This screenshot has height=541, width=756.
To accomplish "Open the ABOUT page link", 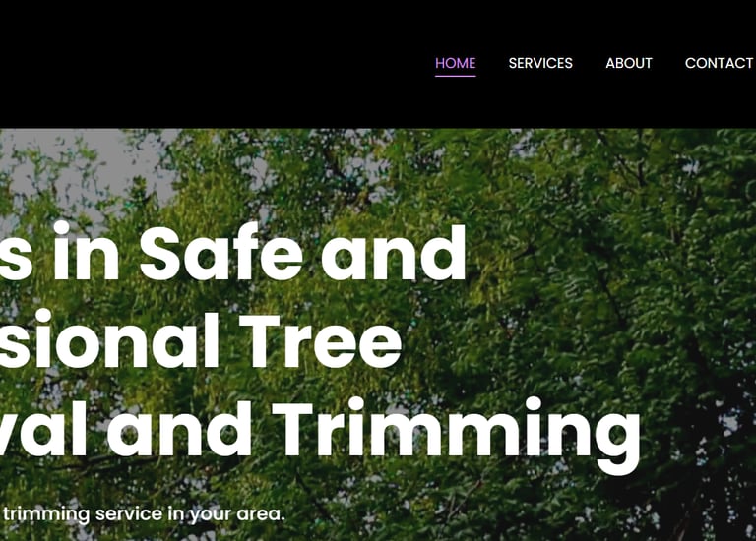I will point(629,63).
